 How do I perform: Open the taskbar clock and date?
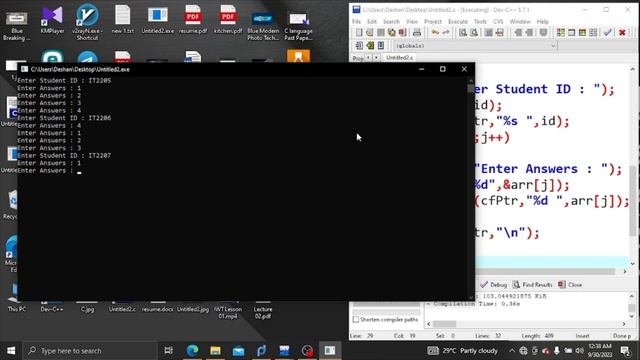coord(600,351)
